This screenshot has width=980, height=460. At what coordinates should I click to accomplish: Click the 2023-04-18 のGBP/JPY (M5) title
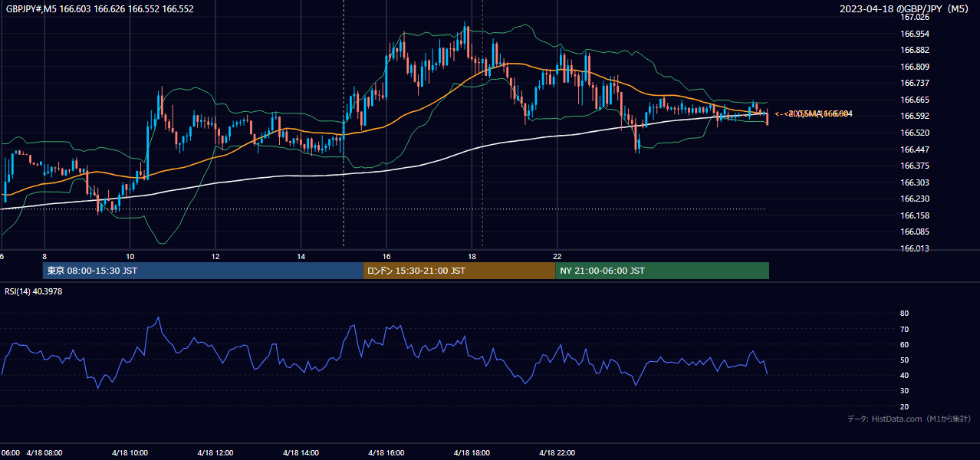tap(905, 9)
